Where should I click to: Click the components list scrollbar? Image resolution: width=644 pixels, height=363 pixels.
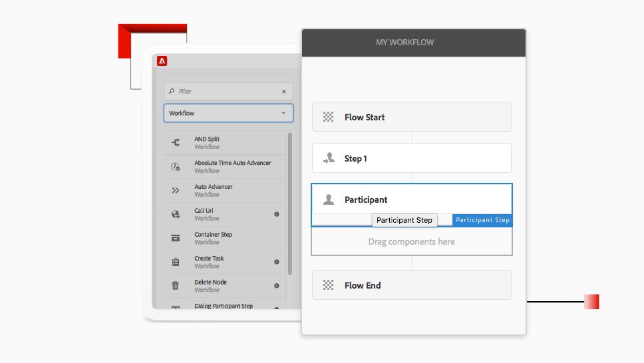[x=290, y=203]
